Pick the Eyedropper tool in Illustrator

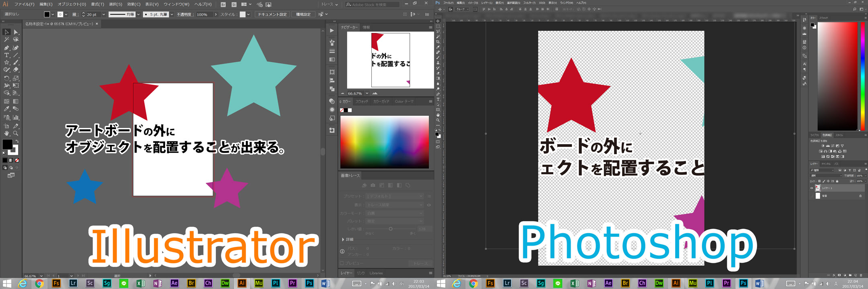point(6,109)
